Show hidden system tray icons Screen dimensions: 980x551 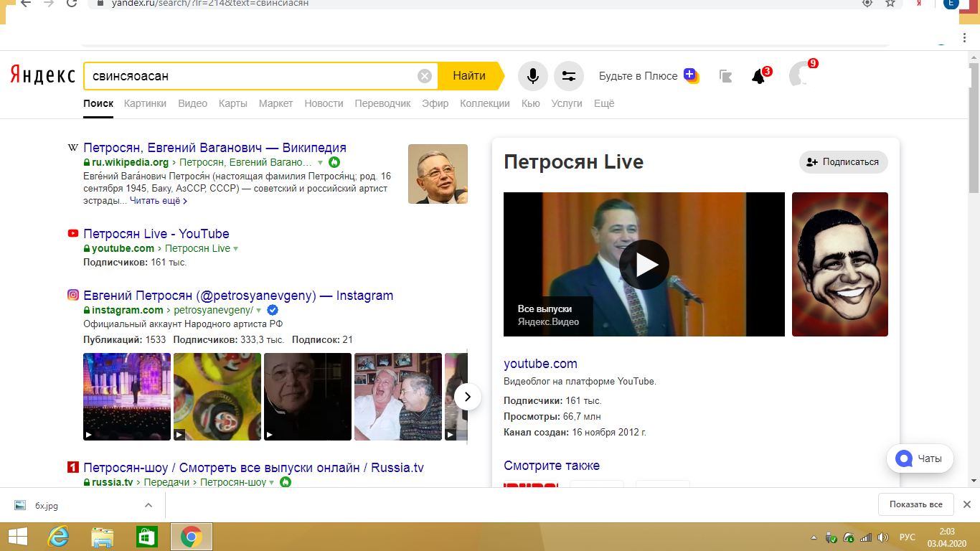tap(814, 537)
